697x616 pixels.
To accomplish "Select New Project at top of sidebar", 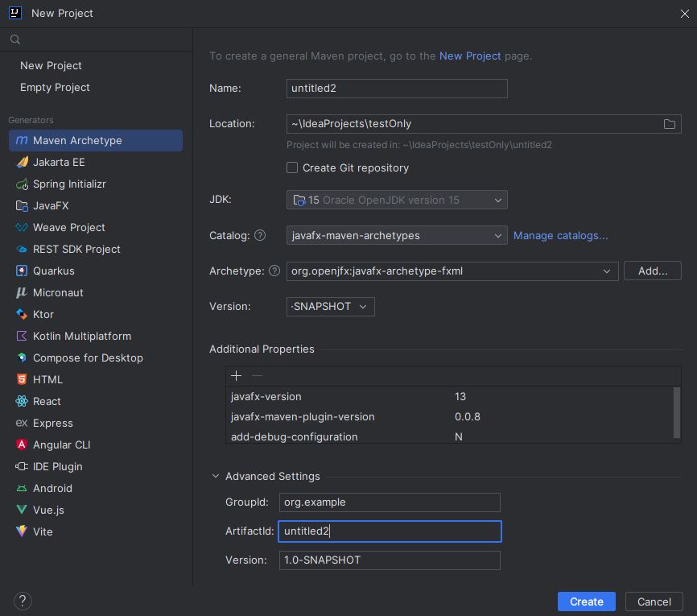I will point(50,65).
